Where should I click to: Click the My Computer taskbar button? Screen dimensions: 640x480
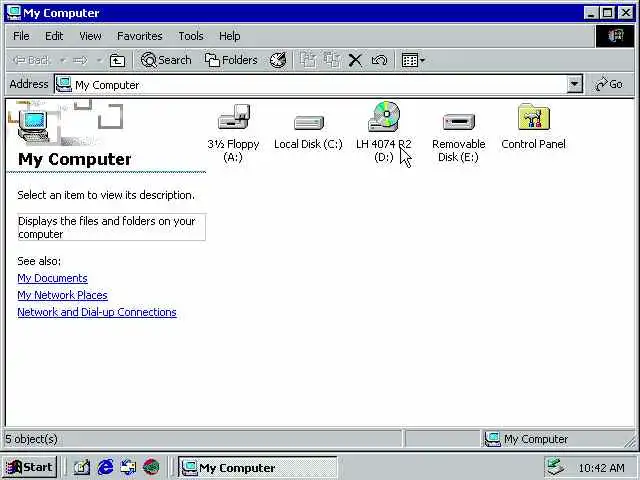(x=258, y=467)
